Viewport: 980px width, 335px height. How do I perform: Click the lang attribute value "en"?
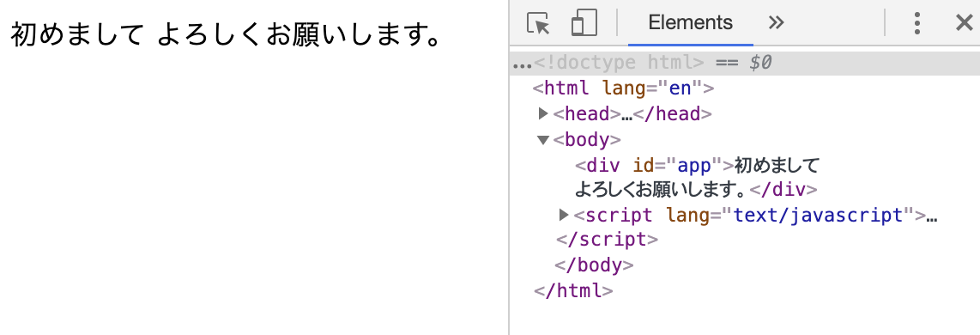click(x=680, y=88)
